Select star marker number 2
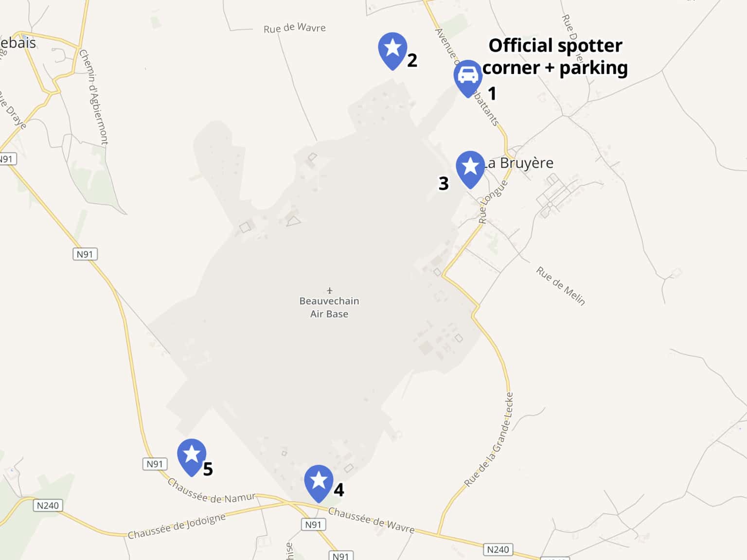Viewport: 747px width, 560px height. 392,51
